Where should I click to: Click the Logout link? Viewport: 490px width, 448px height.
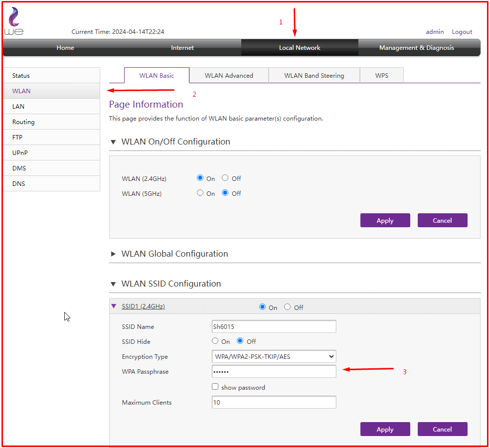tap(462, 32)
